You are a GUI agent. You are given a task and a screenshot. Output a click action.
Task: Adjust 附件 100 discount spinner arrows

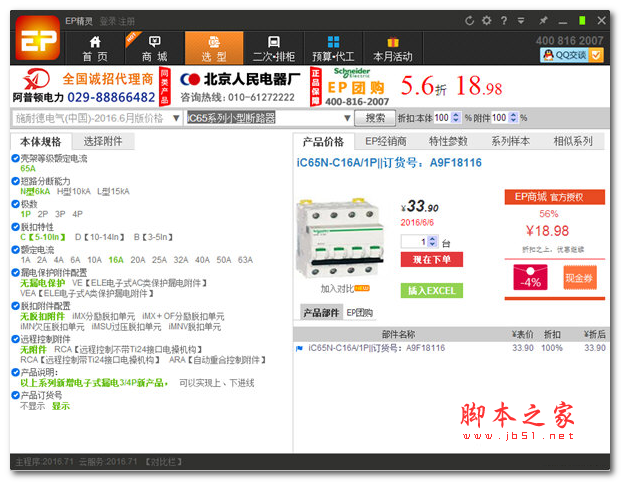(513, 118)
